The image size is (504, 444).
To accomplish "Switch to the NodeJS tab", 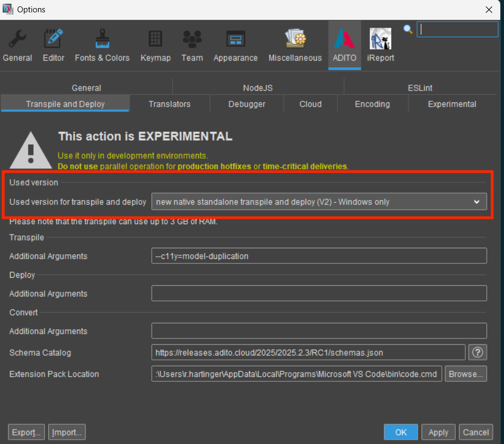I will coord(258,88).
